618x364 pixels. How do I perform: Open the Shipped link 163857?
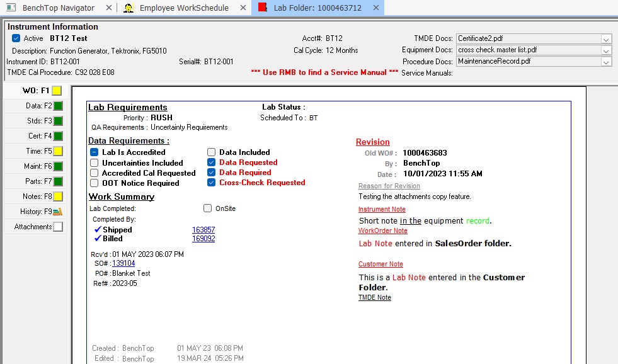[203, 230]
